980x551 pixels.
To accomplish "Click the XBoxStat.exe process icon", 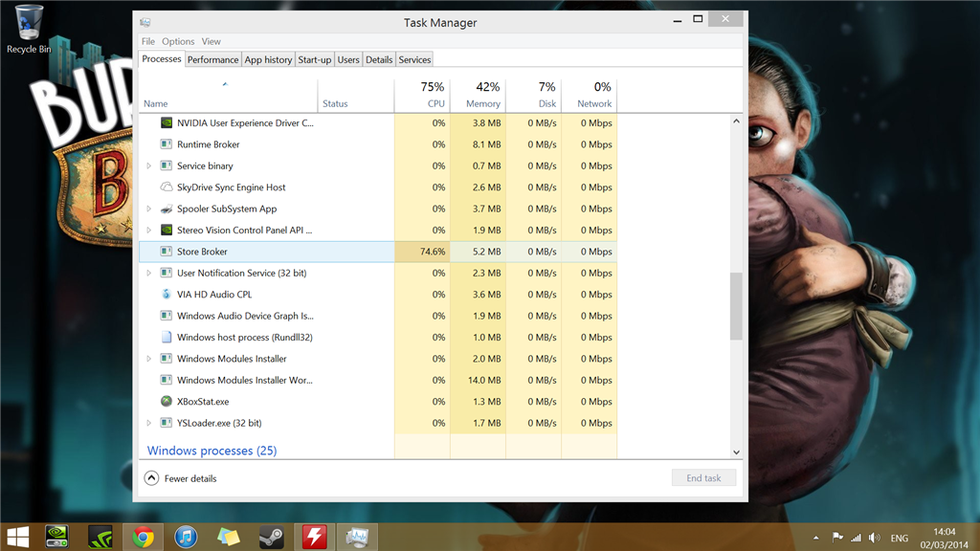I will 167,401.
